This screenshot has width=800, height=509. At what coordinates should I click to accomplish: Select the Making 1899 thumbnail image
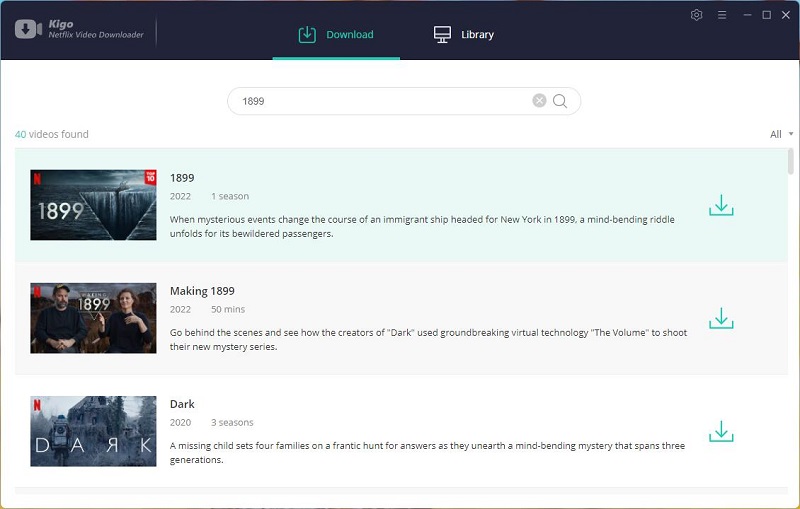(93, 318)
